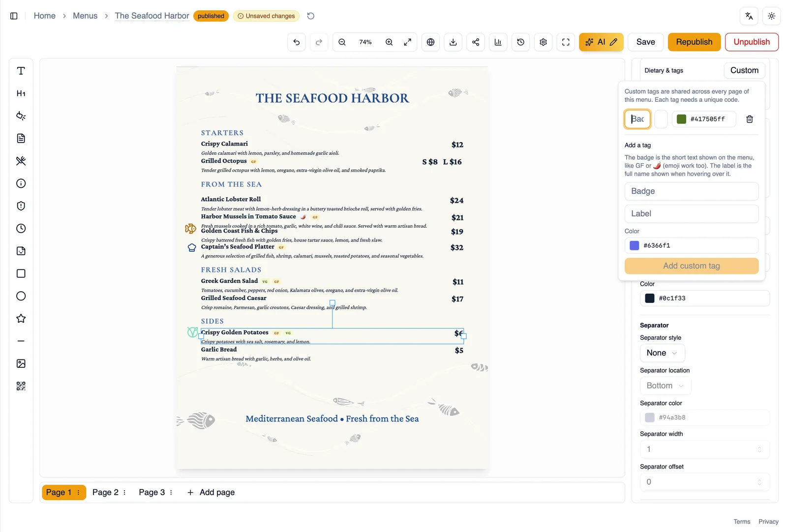Image resolution: width=787 pixels, height=532 pixels.
Task: Open the green #417505ff tag color swatch
Action: pyautogui.click(x=681, y=119)
